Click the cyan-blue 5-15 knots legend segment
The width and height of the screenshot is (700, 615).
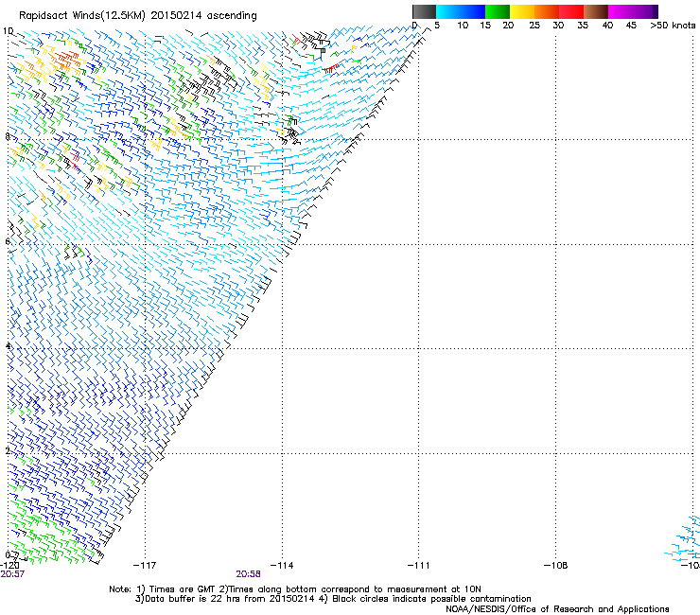pyautogui.click(x=461, y=11)
